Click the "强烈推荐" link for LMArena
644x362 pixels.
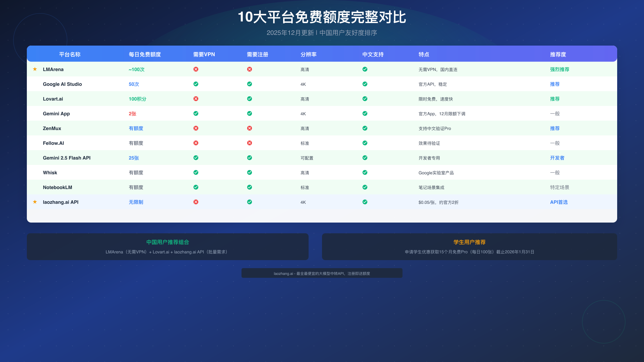[x=559, y=69]
